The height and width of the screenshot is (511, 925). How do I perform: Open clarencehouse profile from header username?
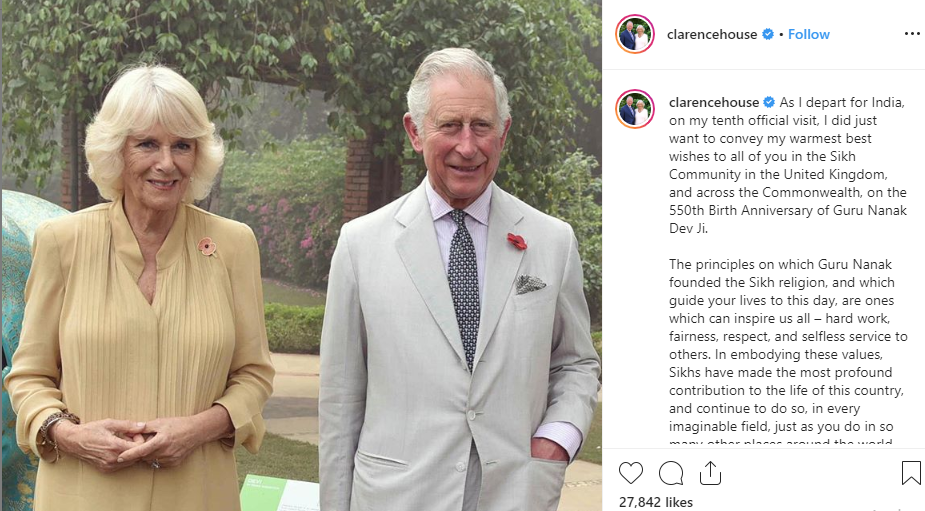click(x=711, y=34)
